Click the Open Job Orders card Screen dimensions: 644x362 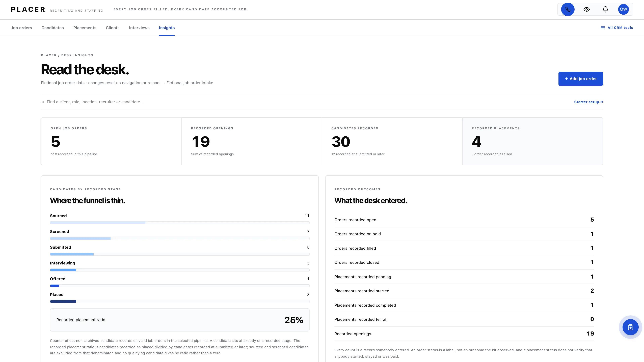pyautogui.click(x=111, y=141)
